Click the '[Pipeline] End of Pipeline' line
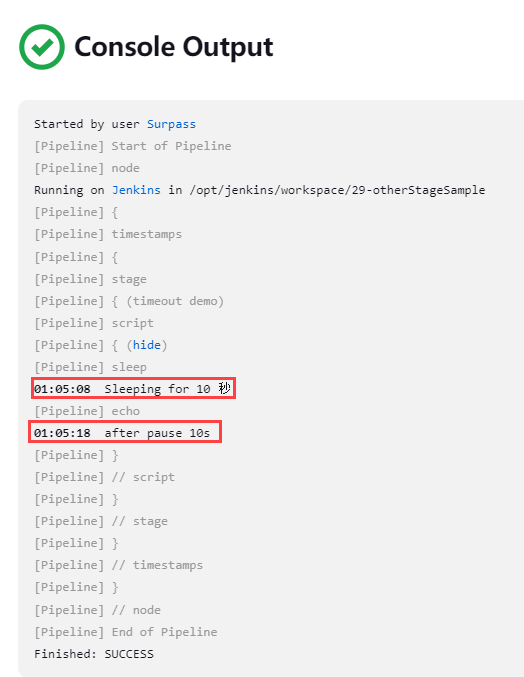 (126, 632)
